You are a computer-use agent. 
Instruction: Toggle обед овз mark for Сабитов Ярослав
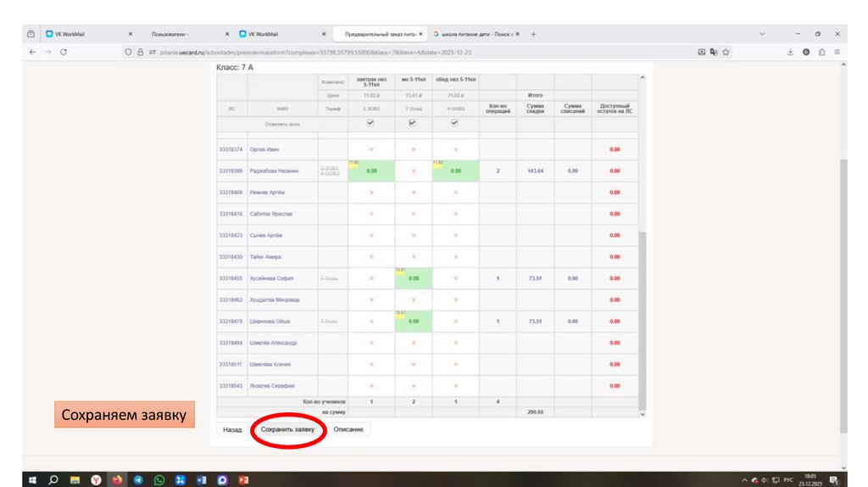tap(455, 214)
